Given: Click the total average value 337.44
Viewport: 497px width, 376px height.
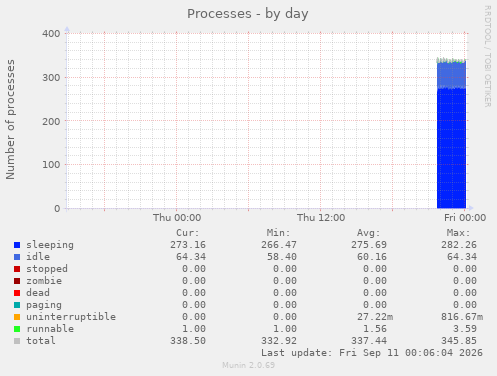Looking at the screenshot, I should tap(369, 341).
